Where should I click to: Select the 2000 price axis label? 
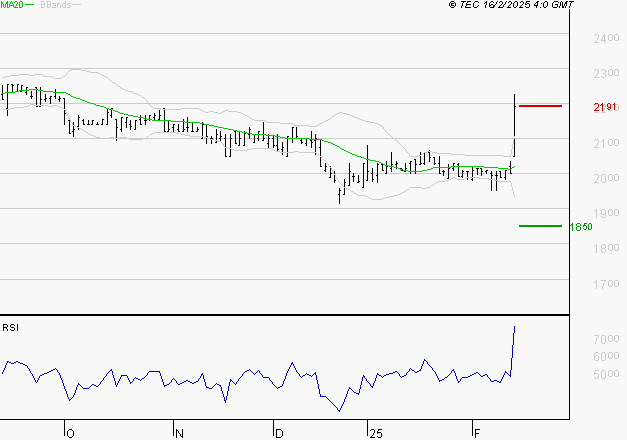click(606, 178)
